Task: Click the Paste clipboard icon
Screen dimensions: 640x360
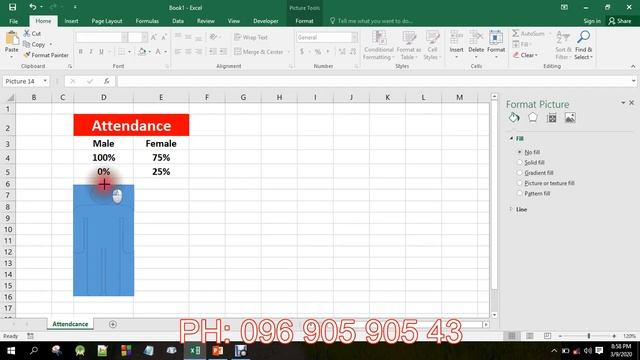Action: point(12,38)
